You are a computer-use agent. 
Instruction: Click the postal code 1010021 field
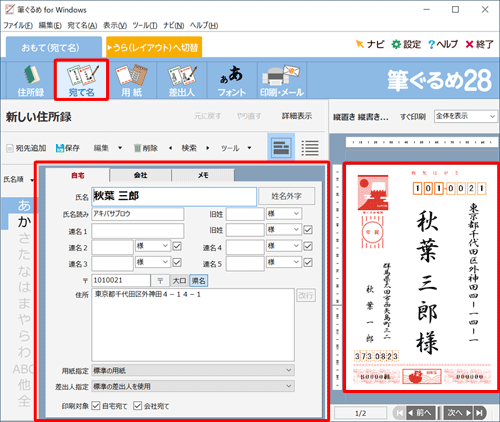[x=121, y=281]
